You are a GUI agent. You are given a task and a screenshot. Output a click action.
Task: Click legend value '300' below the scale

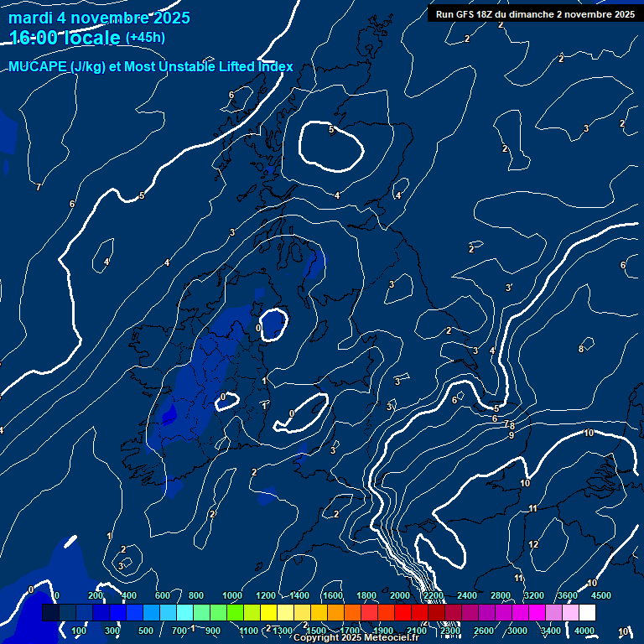point(112,631)
